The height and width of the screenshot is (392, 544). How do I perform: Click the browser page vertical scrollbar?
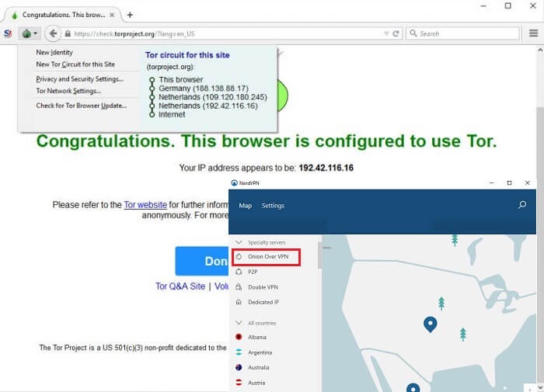coord(540,243)
